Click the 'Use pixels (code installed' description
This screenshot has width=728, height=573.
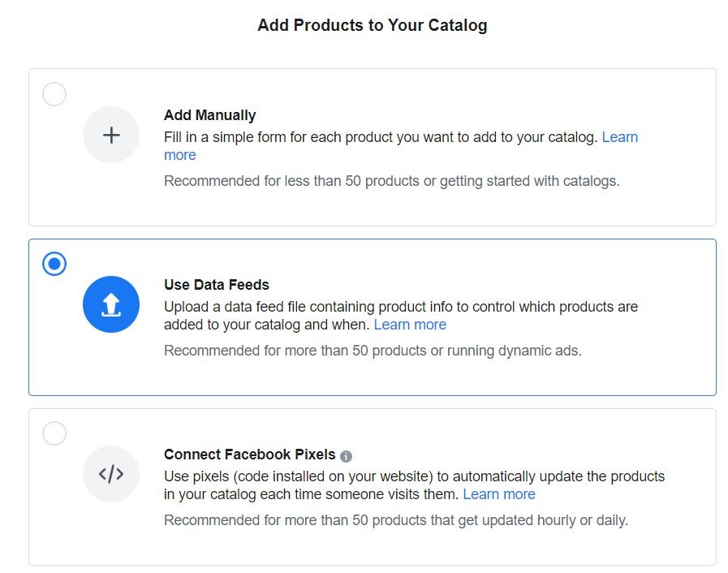pos(414,485)
